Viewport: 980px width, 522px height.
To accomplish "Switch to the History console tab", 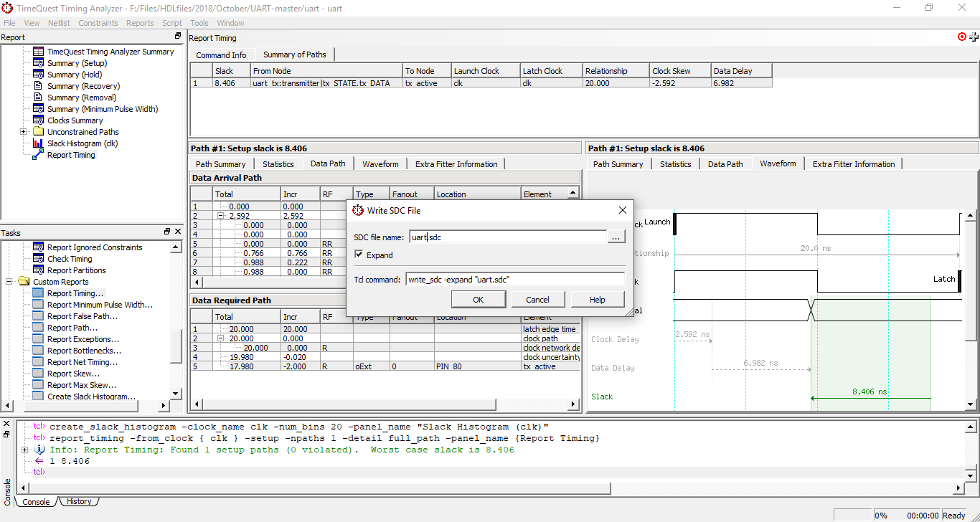I will [x=79, y=501].
